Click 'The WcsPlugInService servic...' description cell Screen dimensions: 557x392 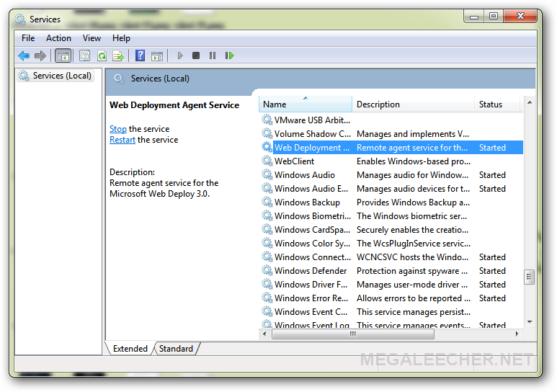414,243
